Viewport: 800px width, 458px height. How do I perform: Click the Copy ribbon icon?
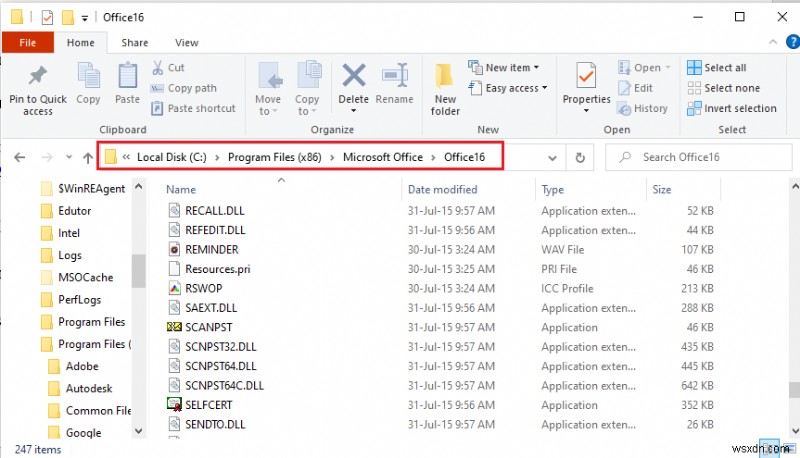coord(89,76)
